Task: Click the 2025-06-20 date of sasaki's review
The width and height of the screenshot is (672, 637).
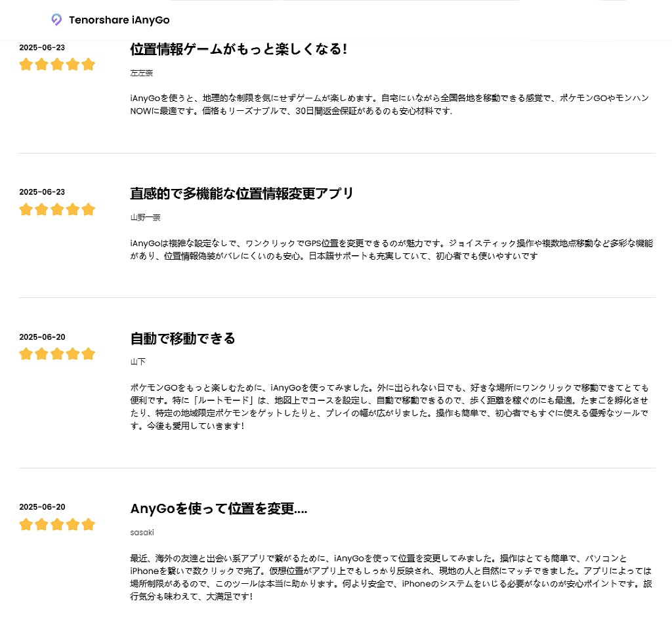Action: 42,507
